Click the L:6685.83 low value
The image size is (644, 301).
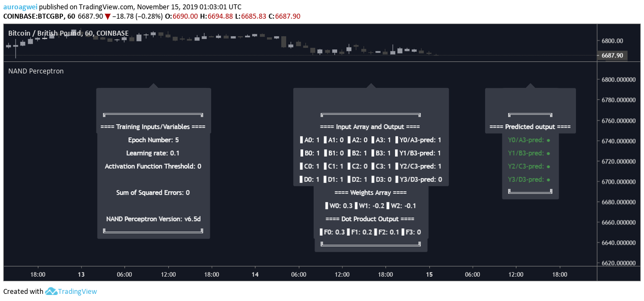(x=250, y=16)
